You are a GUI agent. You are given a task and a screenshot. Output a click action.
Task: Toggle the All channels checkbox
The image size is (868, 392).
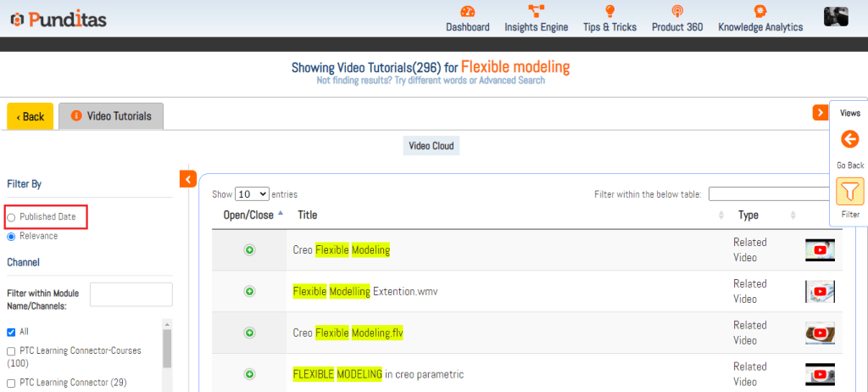point(11,332)
